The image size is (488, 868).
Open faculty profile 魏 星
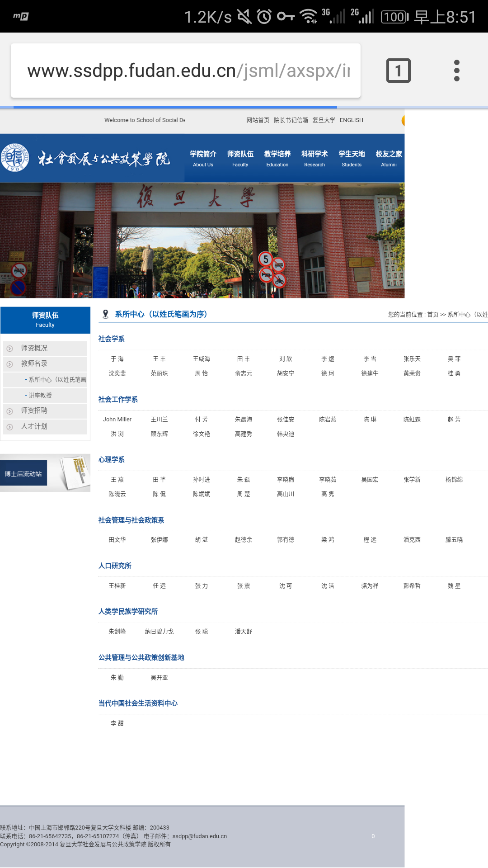coord(454,586)
